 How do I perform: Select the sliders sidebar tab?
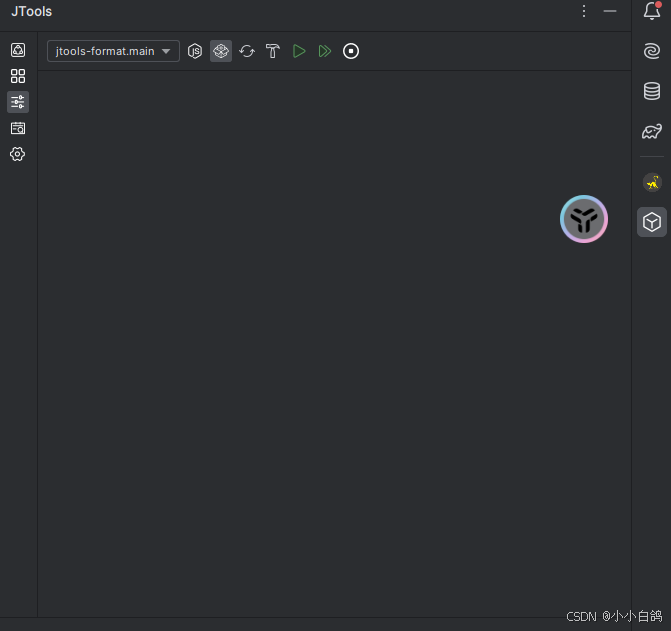click(18, 102)
